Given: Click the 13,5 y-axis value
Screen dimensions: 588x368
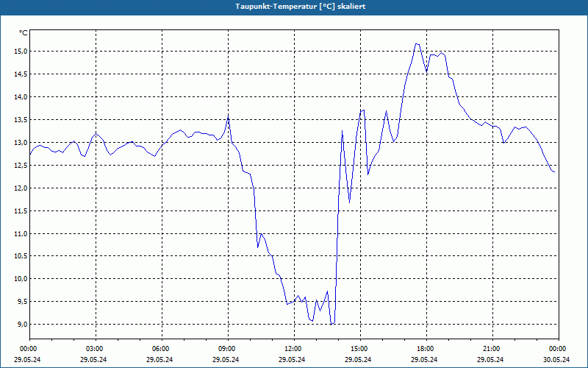Looking at the screenshot, I should click(x=21, y=120).
